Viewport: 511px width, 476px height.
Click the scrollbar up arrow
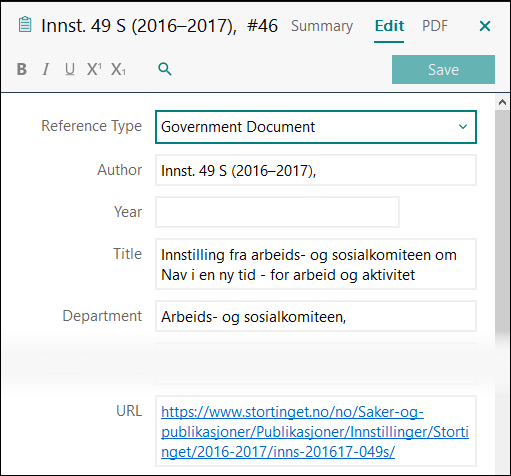[502, 103]
